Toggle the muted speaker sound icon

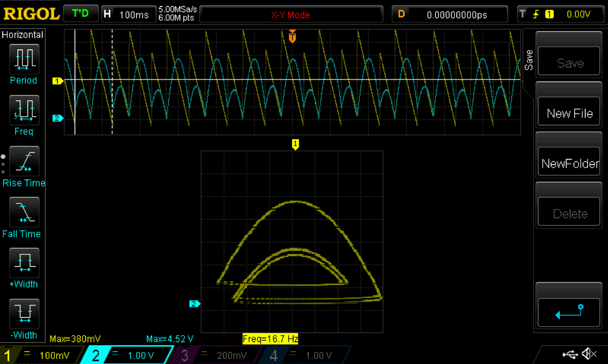click(590, 354)
